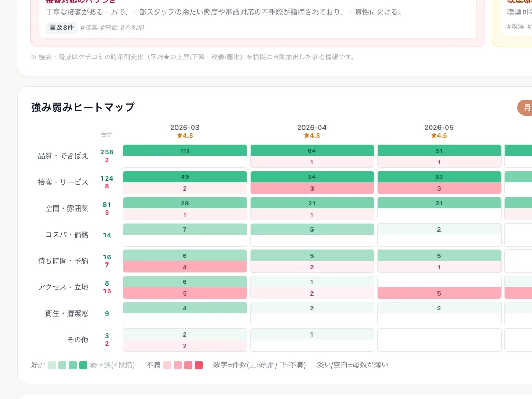
Task: Click the 合計 column label
Action: (x=107, y=134)
